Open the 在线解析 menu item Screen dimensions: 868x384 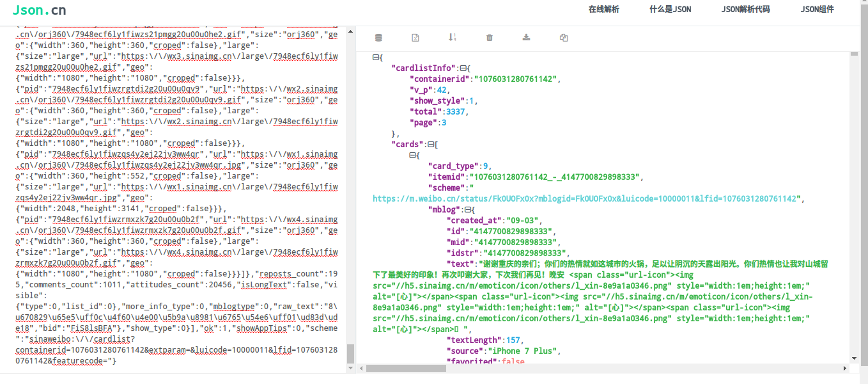[604, 10]
